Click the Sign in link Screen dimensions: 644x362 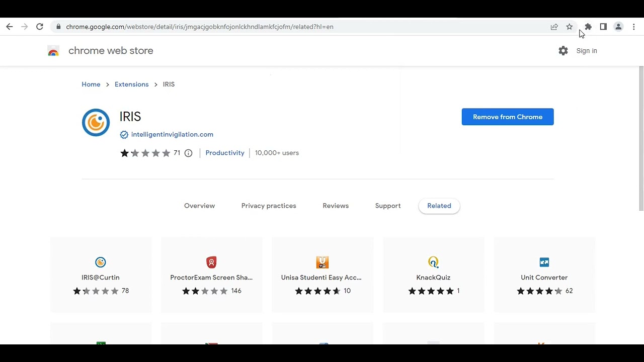(587, 51)
